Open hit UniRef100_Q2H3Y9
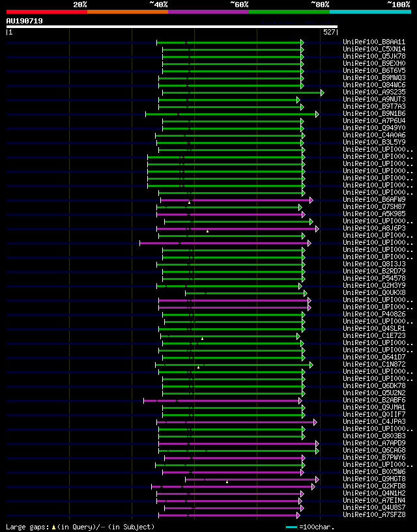The width and height of the screenshot is (417, 532). click(374, 285)
